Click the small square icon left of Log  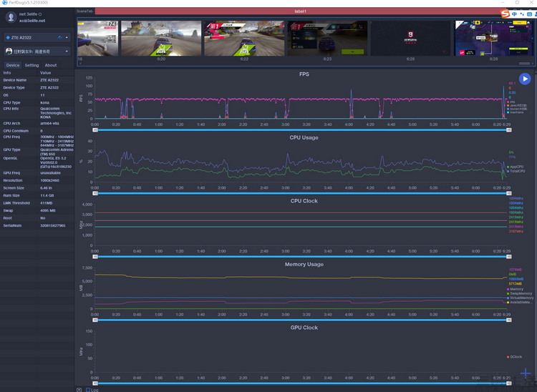(79, 390)
